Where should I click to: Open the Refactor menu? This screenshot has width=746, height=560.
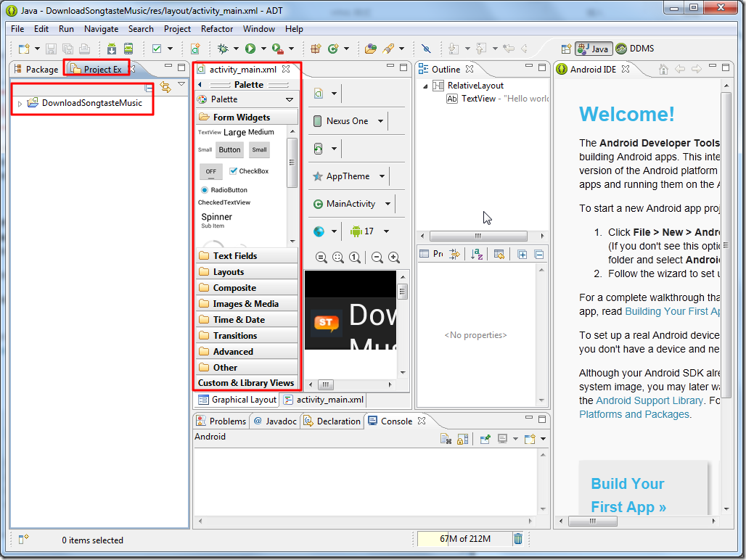(x=217, y=29)
